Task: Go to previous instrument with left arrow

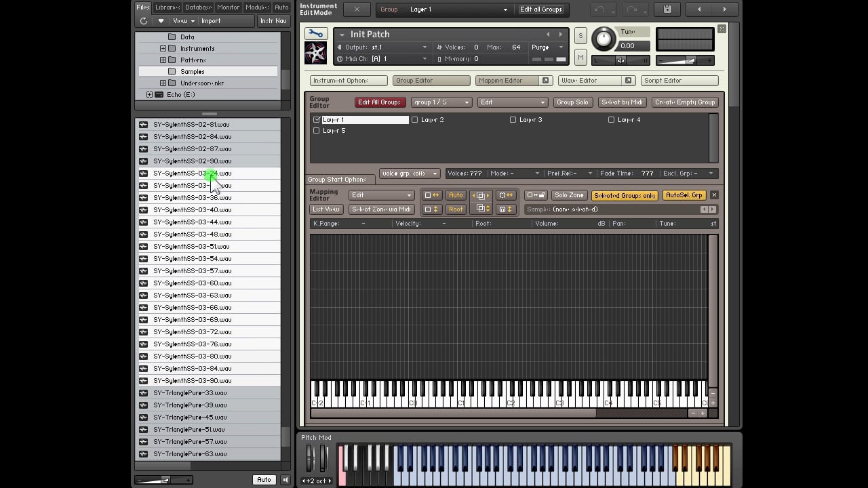Action: [x=699, y=9]
